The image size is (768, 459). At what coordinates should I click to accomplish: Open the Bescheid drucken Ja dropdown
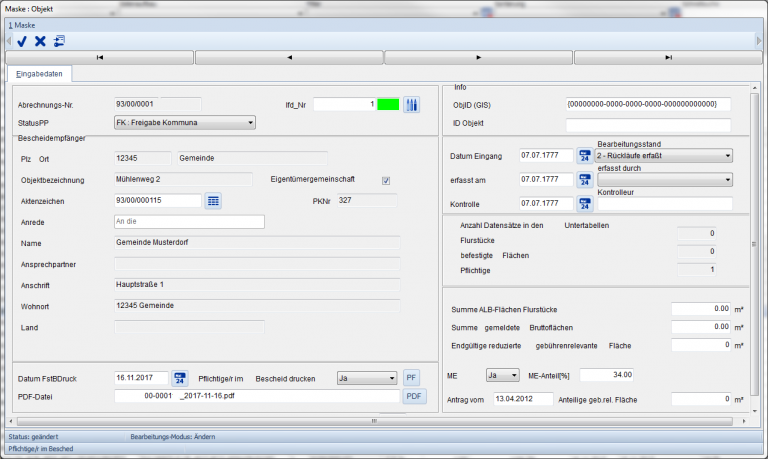click(367, 378)
